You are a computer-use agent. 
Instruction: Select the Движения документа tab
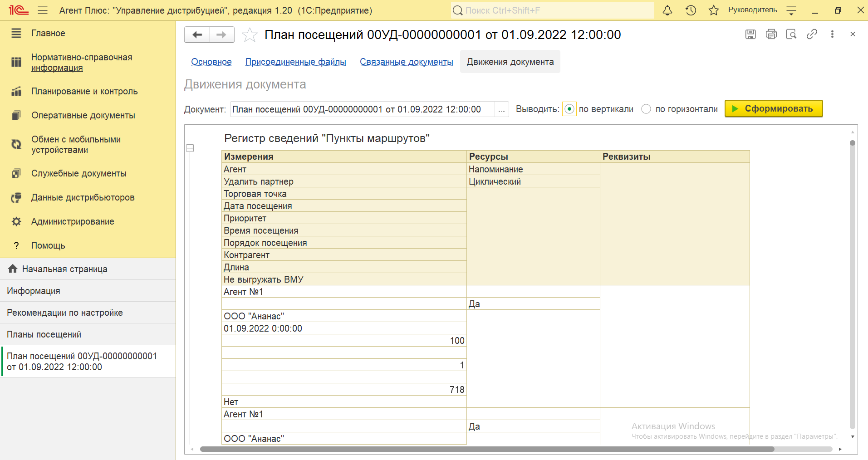510,62
